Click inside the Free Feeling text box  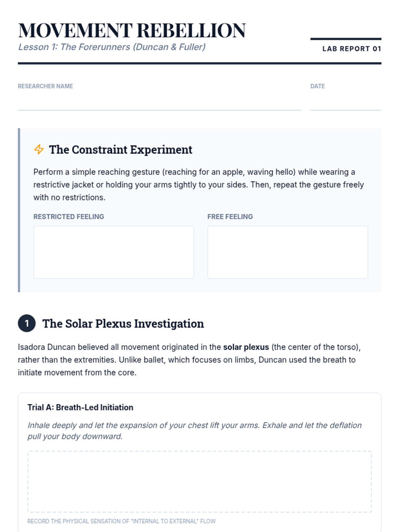pyautogui.click(x=288, y=252)
